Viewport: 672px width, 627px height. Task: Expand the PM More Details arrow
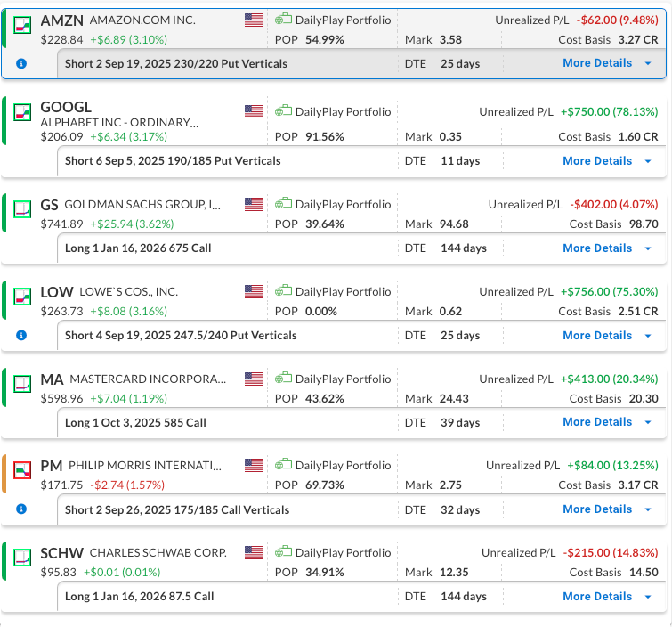pos(648,509)
